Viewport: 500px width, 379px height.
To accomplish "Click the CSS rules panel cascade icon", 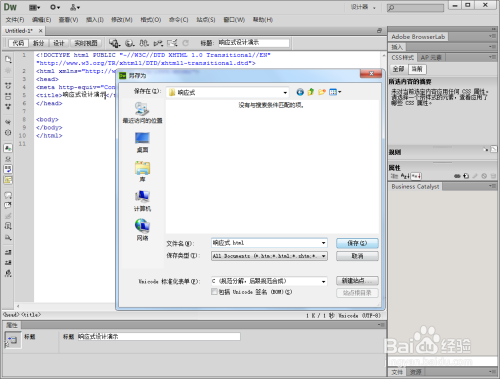I will pos(494,150).
